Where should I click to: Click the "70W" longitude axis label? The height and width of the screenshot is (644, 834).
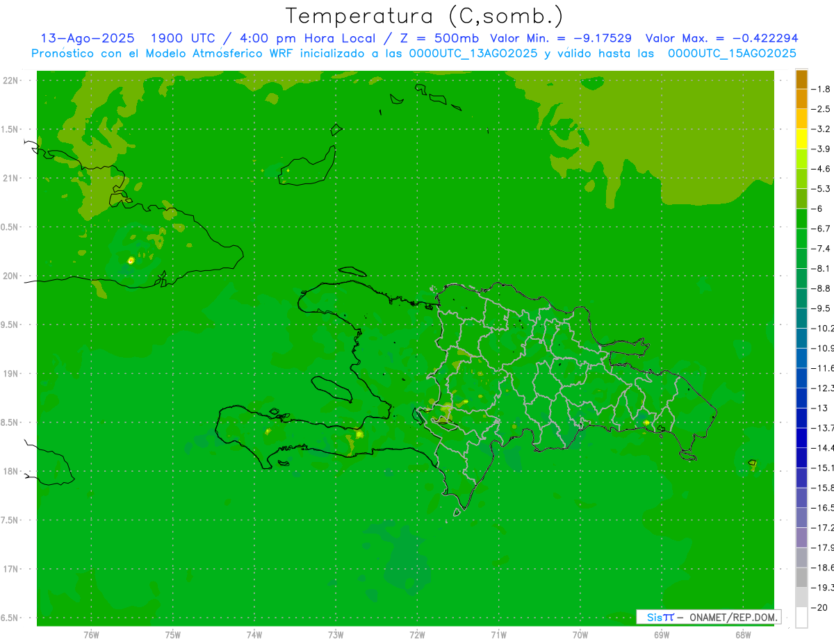tap(580, 635)
